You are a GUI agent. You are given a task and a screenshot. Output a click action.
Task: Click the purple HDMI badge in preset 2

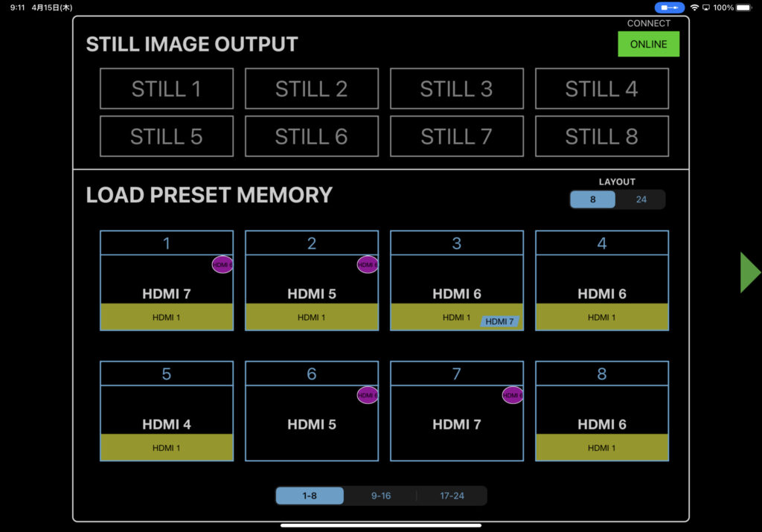click(x=368, y=264)
